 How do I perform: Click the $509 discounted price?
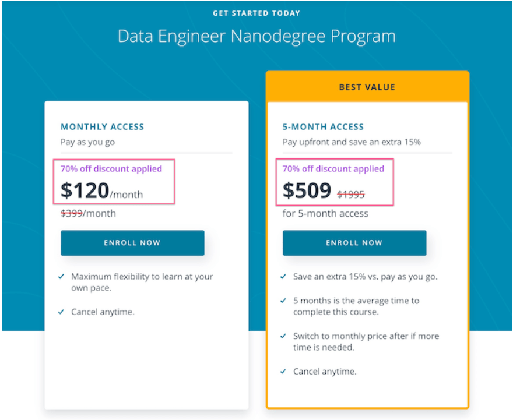click(x=307, y=190)
